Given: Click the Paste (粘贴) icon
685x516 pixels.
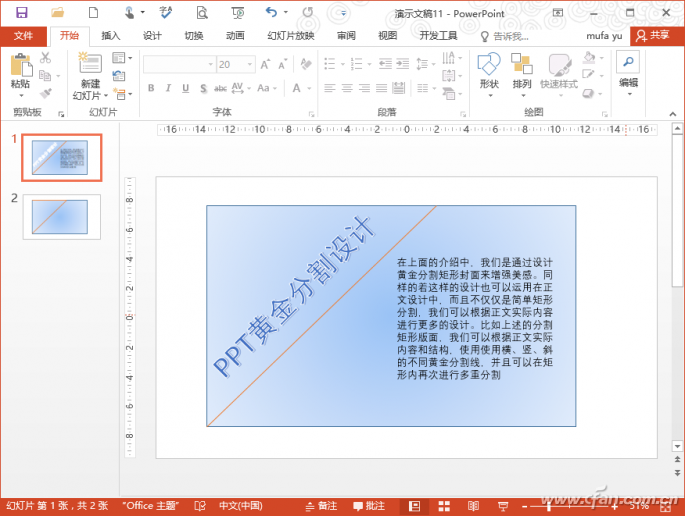Looking at the screenshot, I should point(20,70).
